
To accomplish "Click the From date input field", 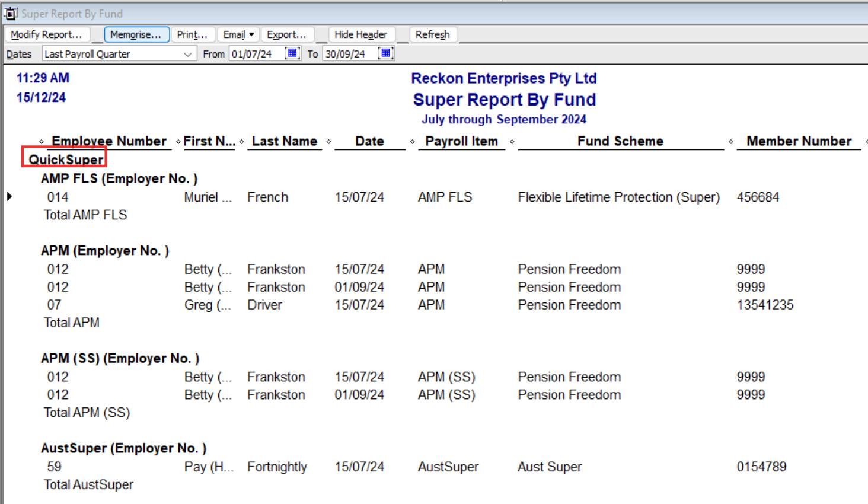I will [x=257, y=54].
